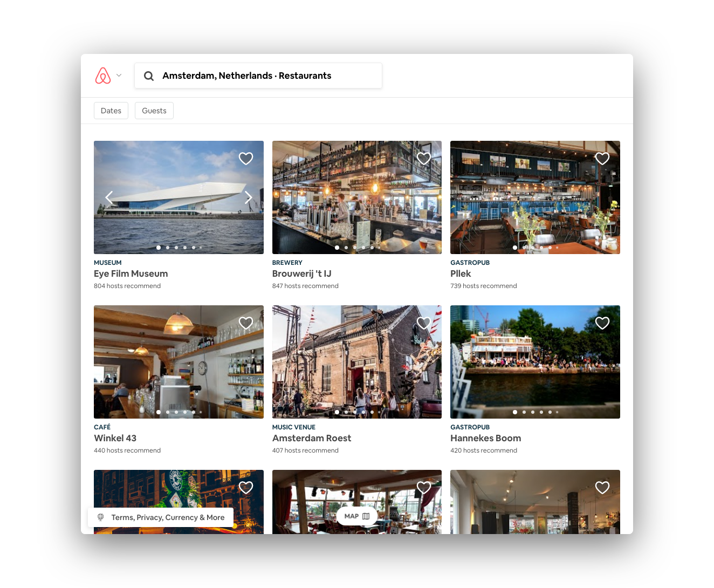Image resolution: width=714 pixels, height=588 pixels.
Task: Click the MUSIC VENUE category label
Action: pos(294,427)
